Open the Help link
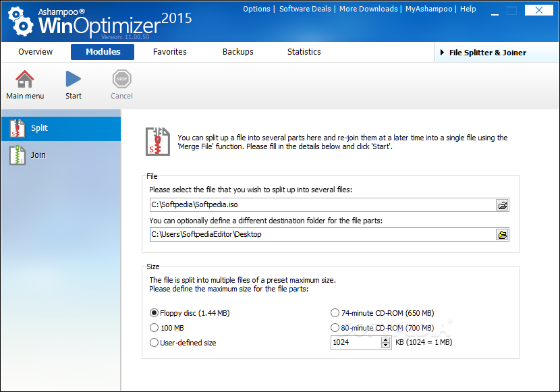Viewport: 560px width, 392px height. click(468, 9)
